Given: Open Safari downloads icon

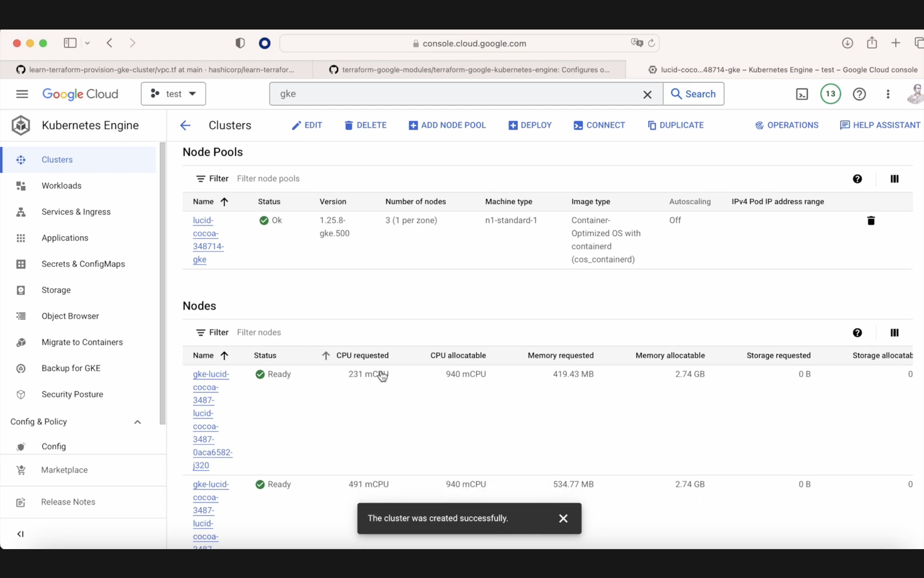Looking at the screenshot, I should point(847,43).
